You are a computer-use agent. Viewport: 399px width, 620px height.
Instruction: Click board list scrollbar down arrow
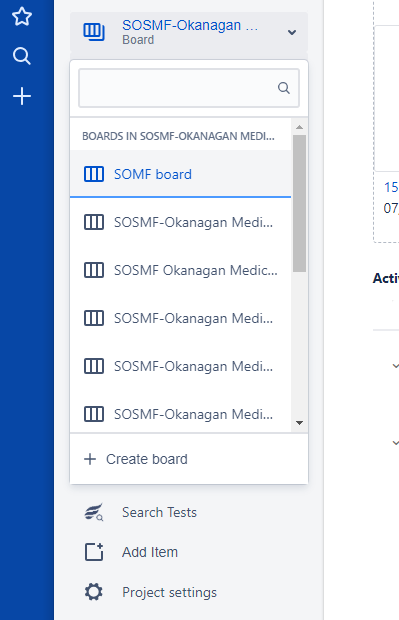point(299,423)
